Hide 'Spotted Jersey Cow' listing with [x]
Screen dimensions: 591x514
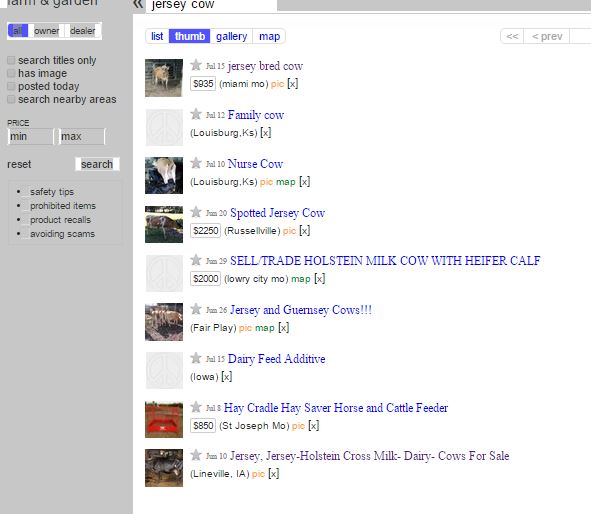tap(305, 231)
